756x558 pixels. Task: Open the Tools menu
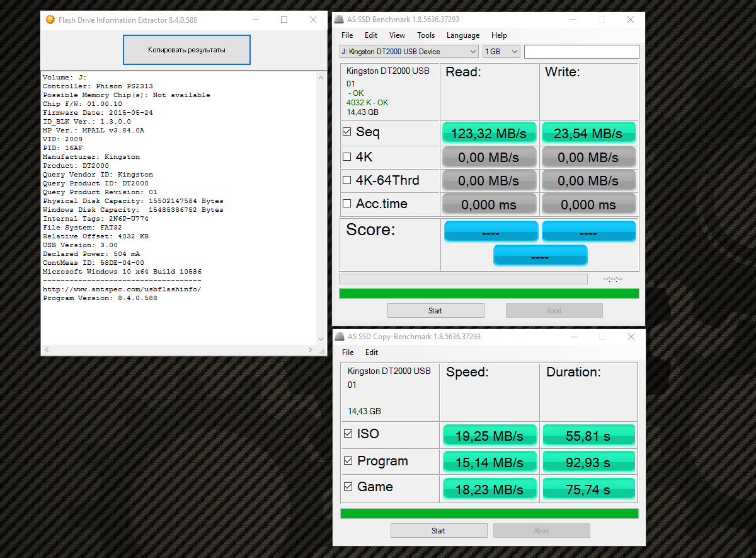point(426,35)
